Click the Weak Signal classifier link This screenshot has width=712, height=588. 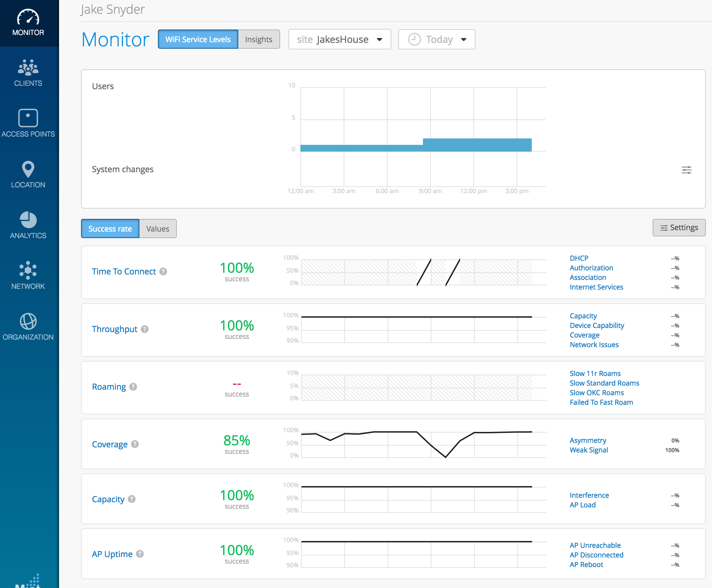coord(588,450)
